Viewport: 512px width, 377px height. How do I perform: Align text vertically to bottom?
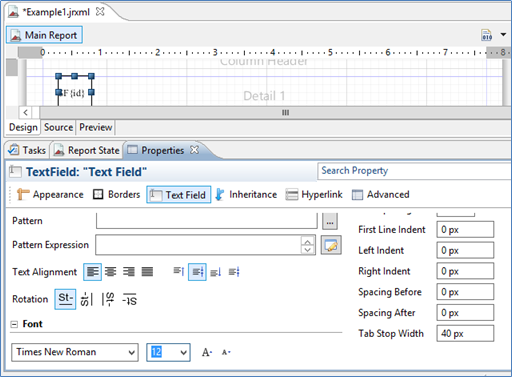click(216, 272)
